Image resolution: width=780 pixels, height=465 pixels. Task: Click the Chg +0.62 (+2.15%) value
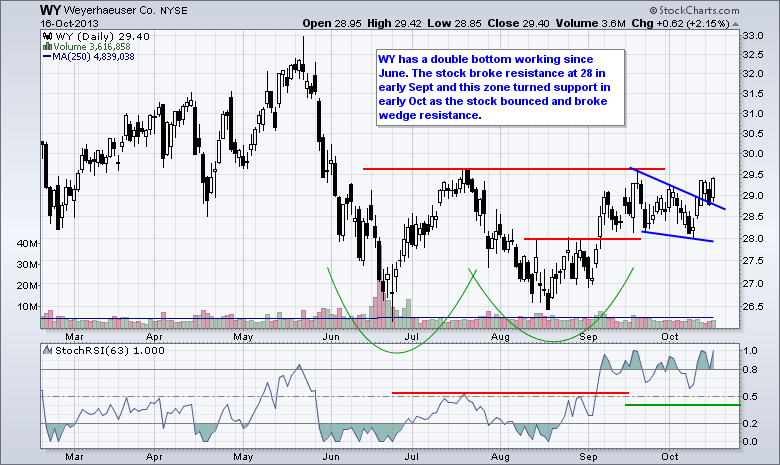click(x=681, y=23)
